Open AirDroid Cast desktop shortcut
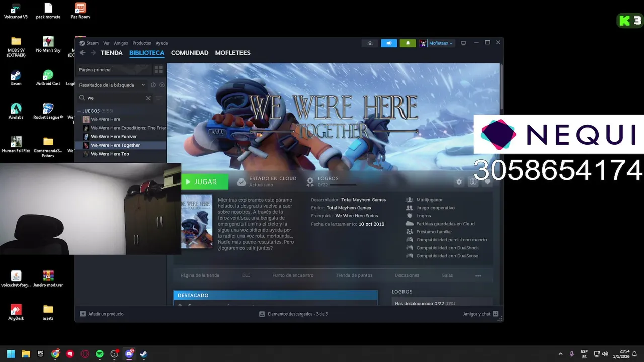Screen dimensions: 644x362 coord(48,78)
